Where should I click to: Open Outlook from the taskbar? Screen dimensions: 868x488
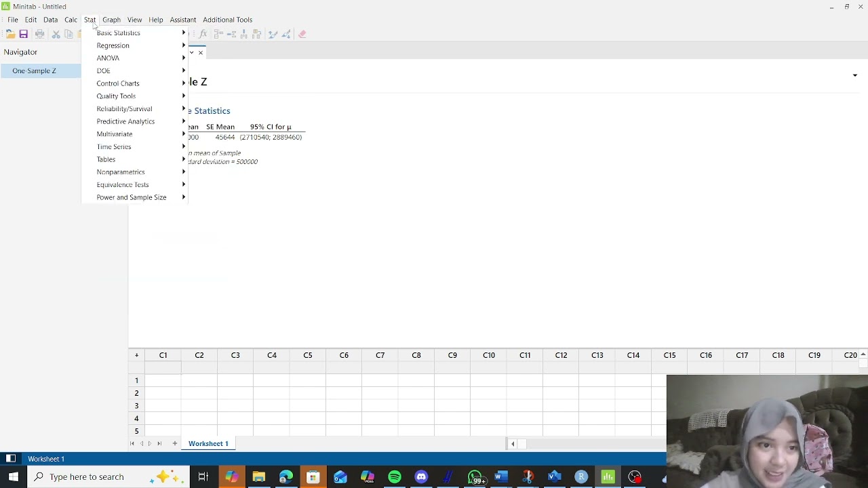[x=340, y=476]
